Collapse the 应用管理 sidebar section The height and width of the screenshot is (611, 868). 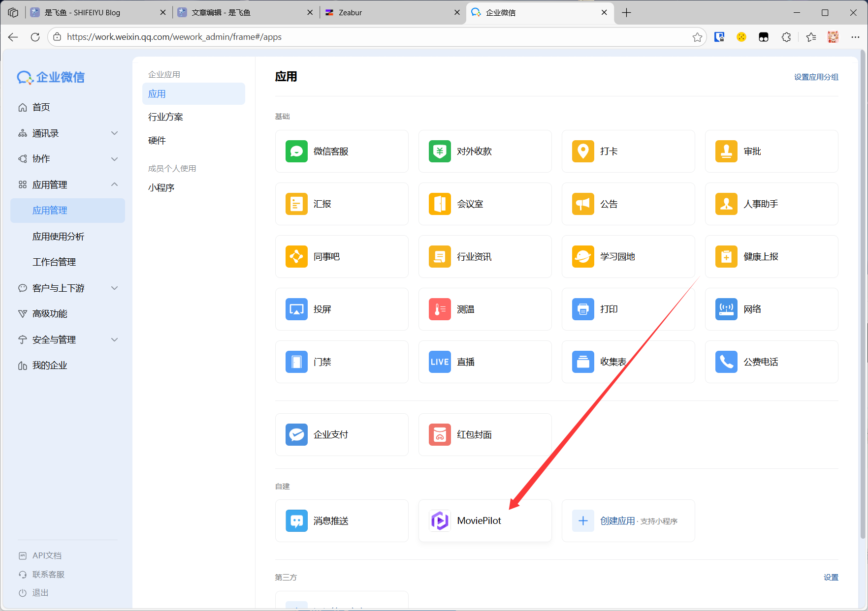pyautogui.click(x=114, y=184)
